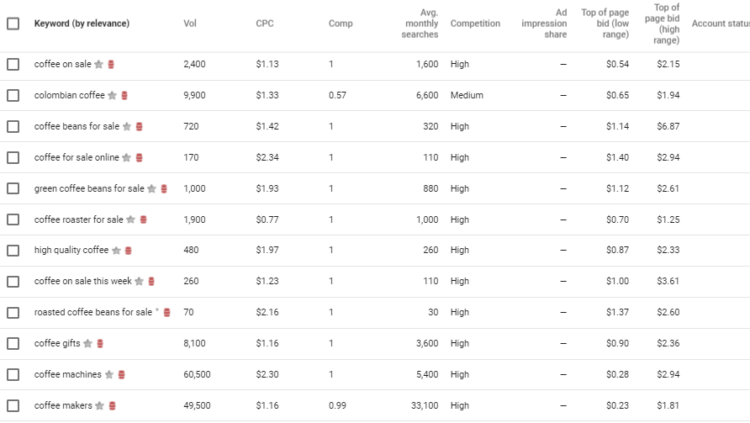Sort by 'Keyword (by relevance)' column header
Image resolution: width=750 pixels, height=423 pixels.
tap(81, 24)
